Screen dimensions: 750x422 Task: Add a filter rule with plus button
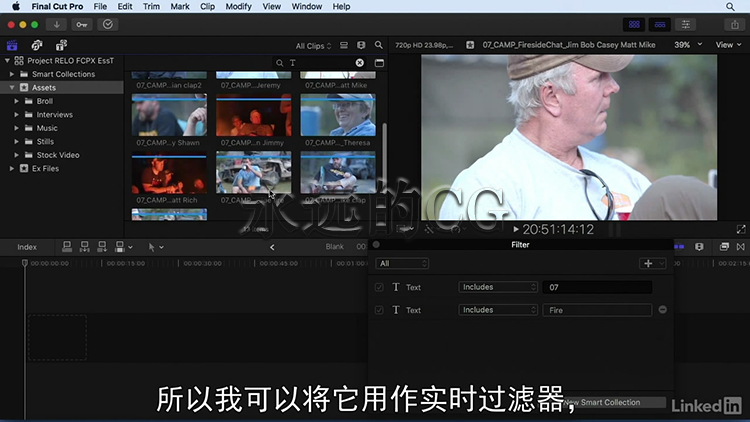(652, 263)
